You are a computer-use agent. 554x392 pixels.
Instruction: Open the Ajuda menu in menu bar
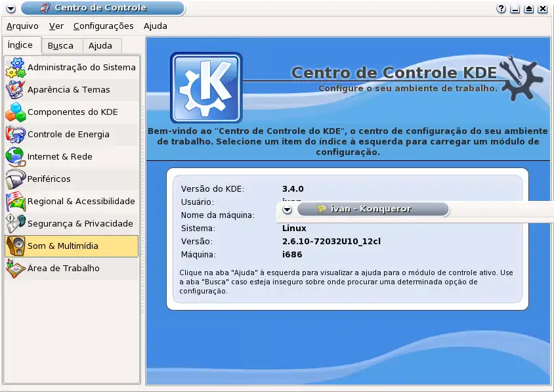pos(156,26)
